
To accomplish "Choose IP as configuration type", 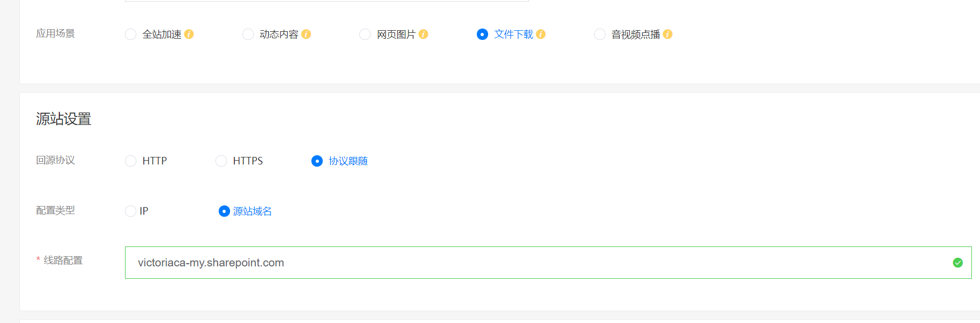I will pos(131,211).
